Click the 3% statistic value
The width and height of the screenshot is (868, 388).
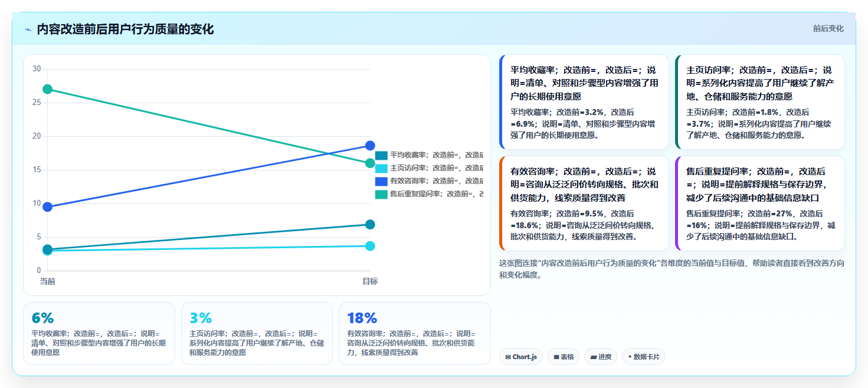click(201, 318)
